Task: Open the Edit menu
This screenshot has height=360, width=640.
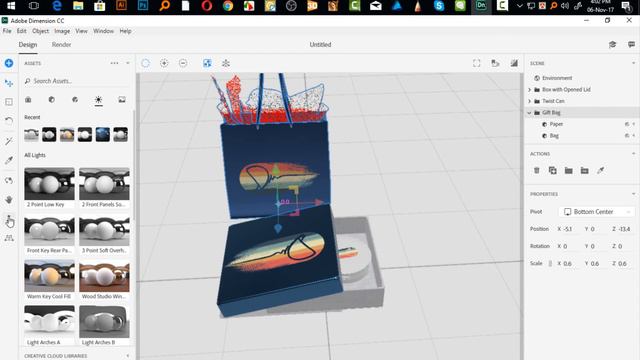Action: (22, 31)
